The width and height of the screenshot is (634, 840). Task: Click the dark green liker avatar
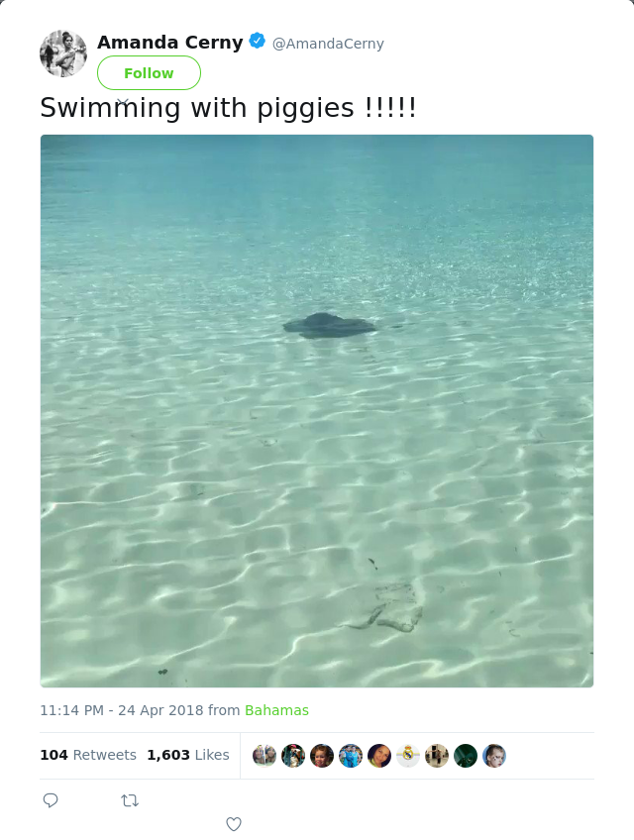tap(466, 756)
